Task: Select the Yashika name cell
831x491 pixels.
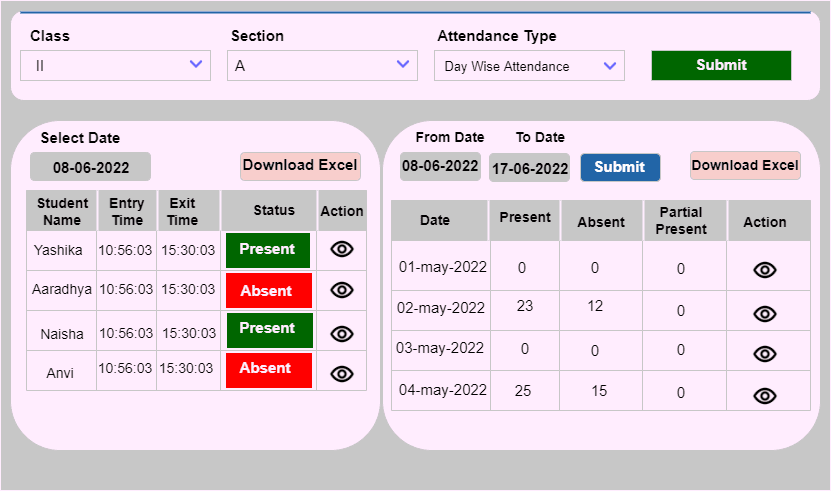Action: (62, 250)
